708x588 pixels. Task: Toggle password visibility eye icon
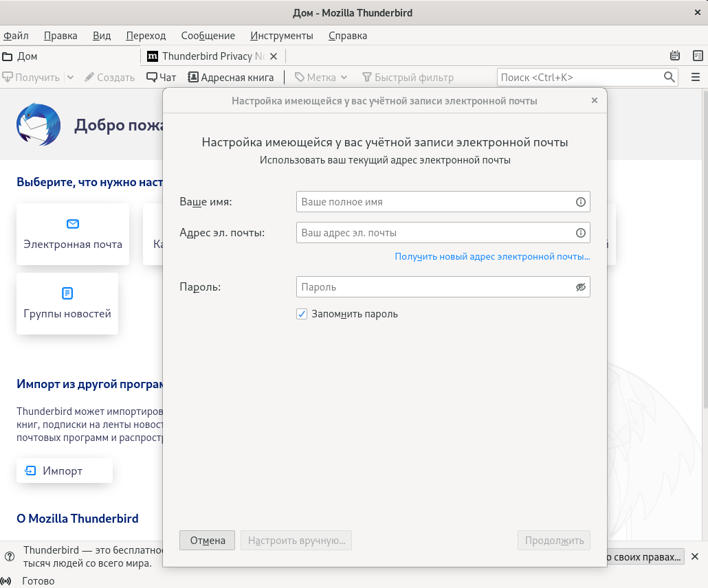(x=581, y=287)
